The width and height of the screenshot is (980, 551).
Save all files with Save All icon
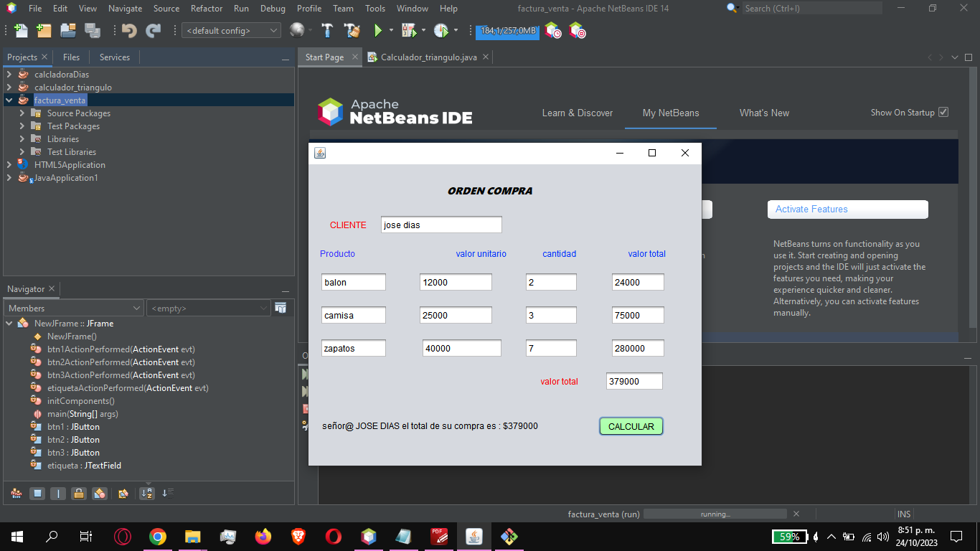tap(92, 30)
